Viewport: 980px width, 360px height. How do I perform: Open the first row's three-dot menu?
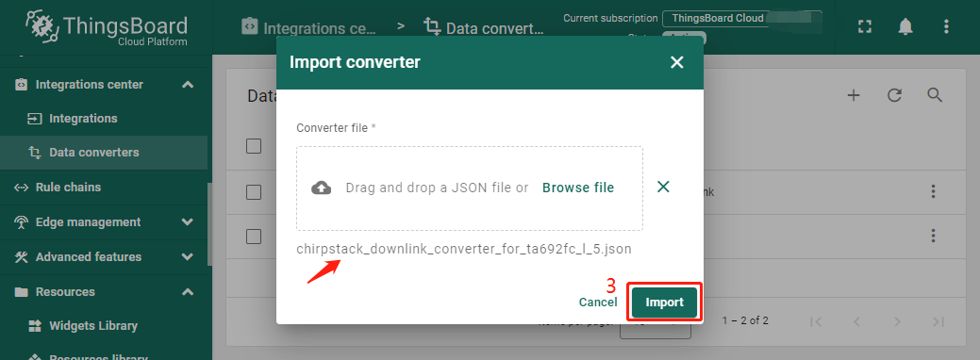933,191
